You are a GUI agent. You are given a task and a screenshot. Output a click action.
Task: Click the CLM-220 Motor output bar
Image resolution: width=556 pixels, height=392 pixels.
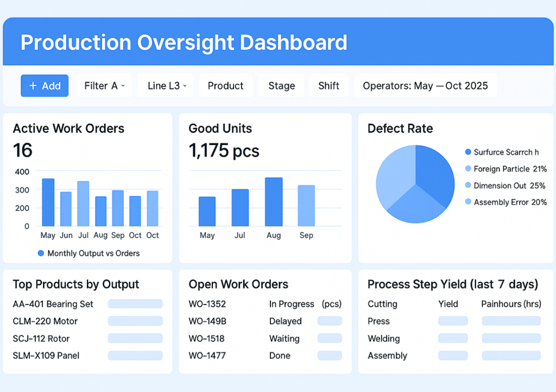[x=135, y=321]
